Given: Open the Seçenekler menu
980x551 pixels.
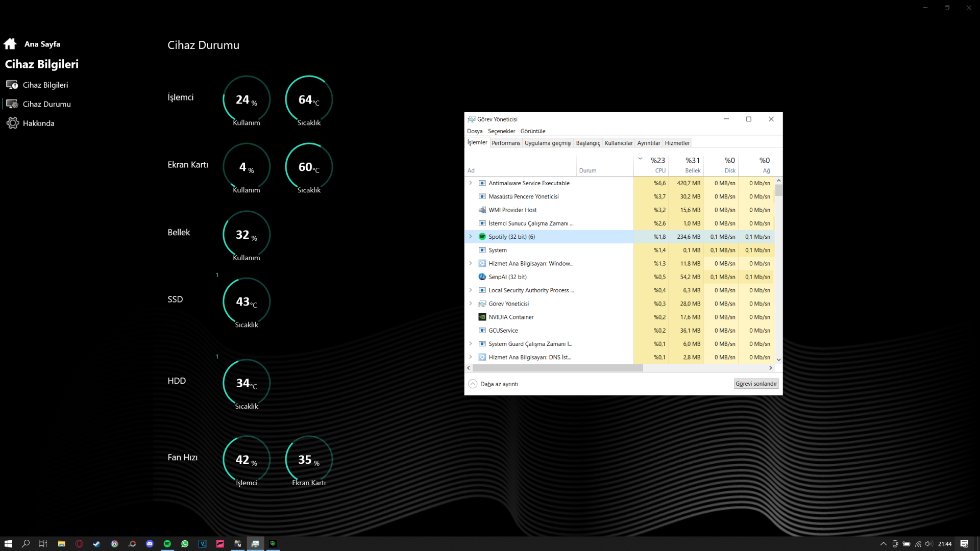Looking at the screenshot, I should (501, 131).
